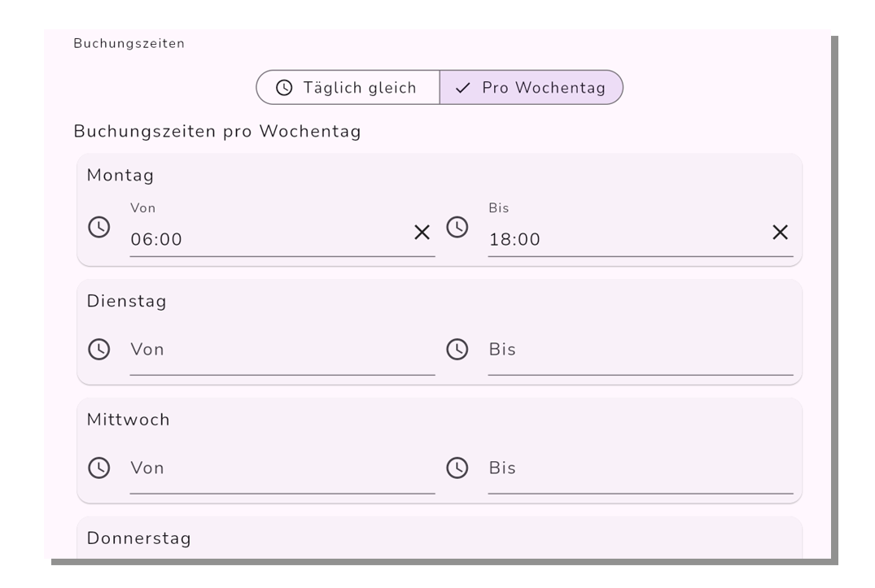Click the clock icon beside Dienstag Bis
The image size is (875, 588).
coord(457,350)
